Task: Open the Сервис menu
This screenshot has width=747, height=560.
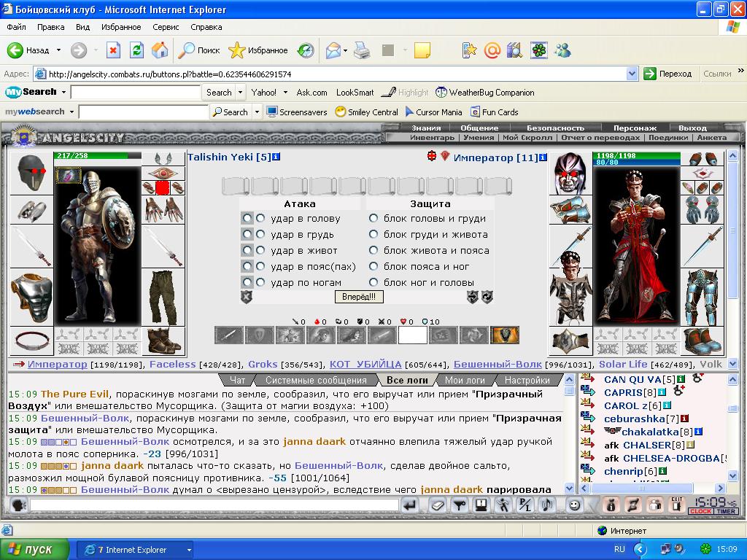Action: point(166,27)
